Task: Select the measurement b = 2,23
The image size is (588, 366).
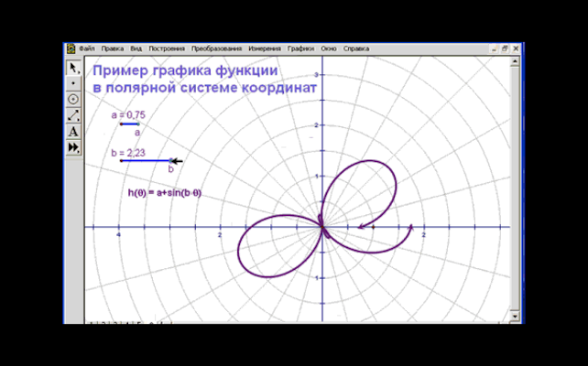Action: pos(128,153)
